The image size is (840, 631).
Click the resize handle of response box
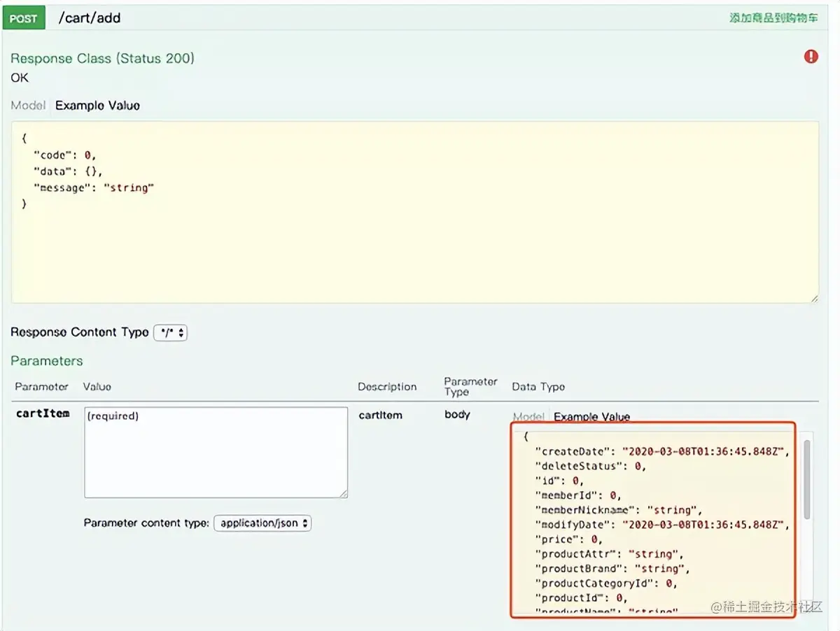814,298
